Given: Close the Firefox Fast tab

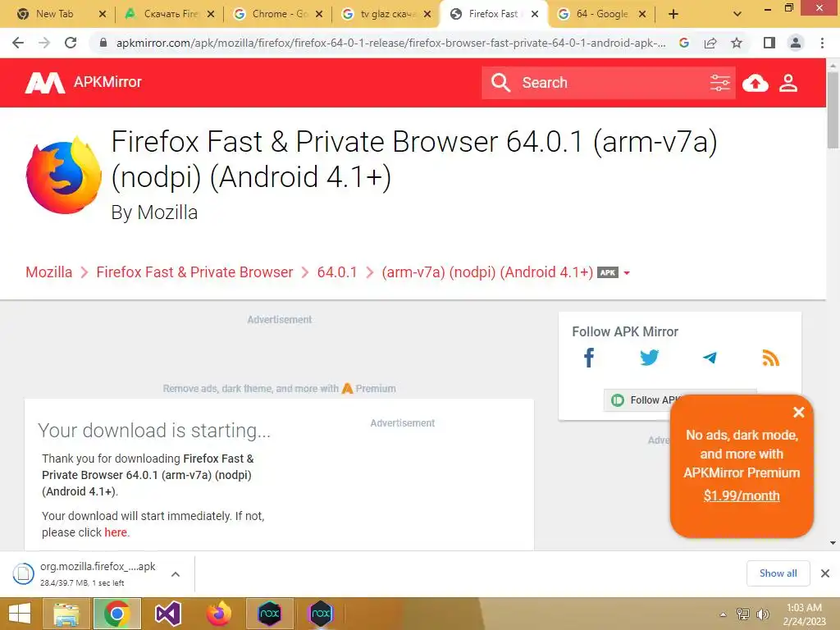Looking at the screenshot, I should 535,15.
